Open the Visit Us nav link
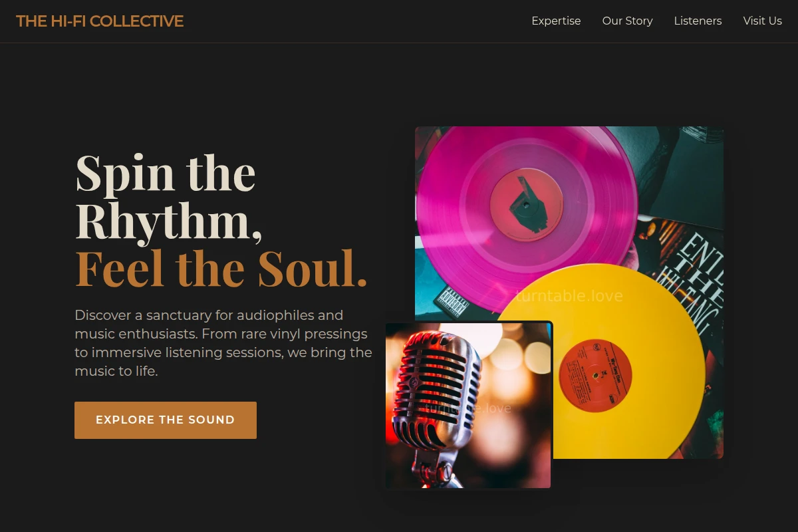Screen dimensions: 798x532 tap(762, 21)
